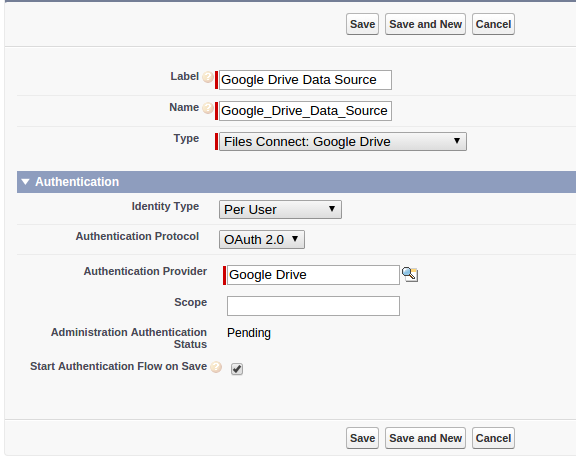This screenshot has height=457, width=576.
Task: Open Authentication Protocol dropdown showing OAuth 2.0
Action: [x=262, y=240]
